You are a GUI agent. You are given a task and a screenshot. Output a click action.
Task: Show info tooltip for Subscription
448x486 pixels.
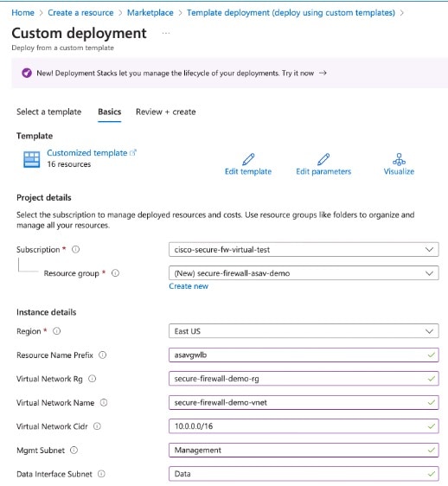pyautogui.click(x=75, y=249)
